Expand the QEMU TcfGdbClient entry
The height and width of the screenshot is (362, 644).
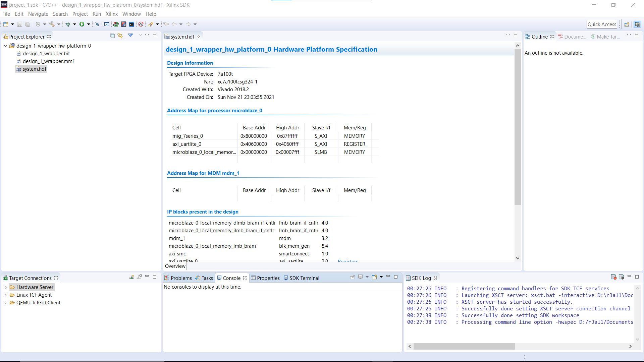[x=6, y=303]
